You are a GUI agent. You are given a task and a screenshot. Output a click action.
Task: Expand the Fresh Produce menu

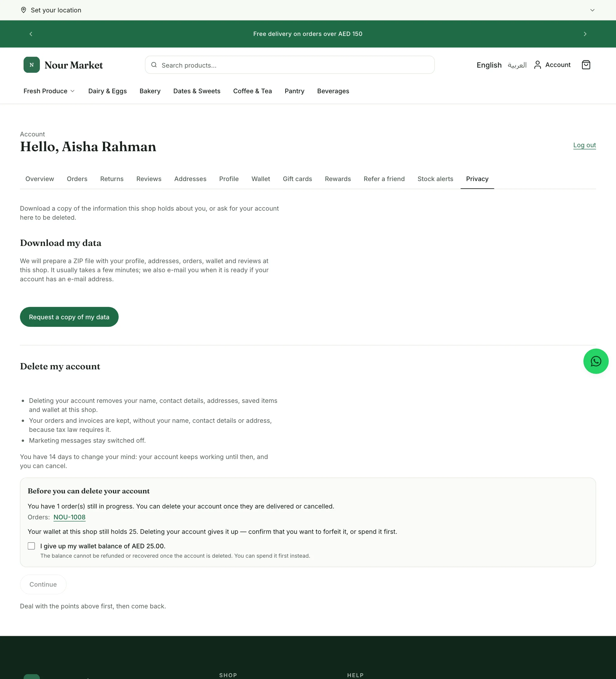coord(49,91)
